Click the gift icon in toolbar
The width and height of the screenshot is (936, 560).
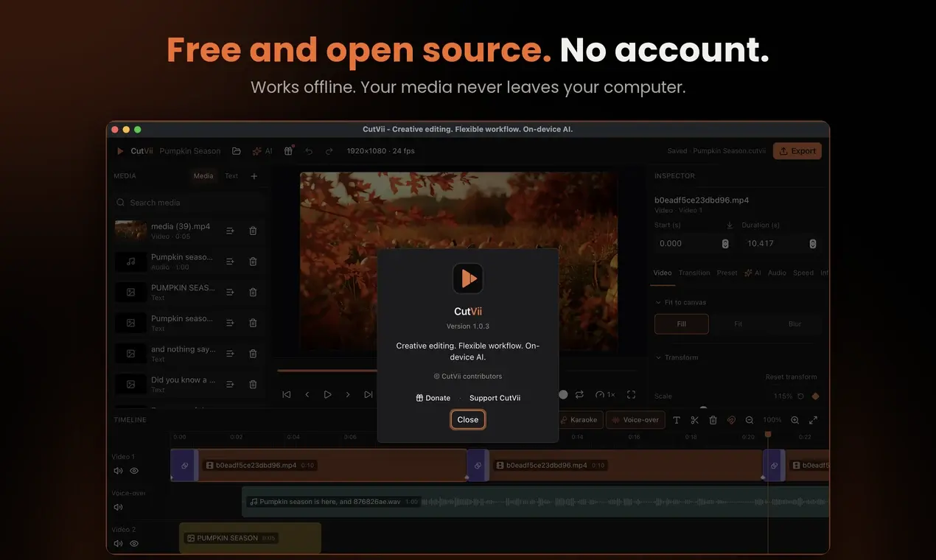click(288, 151)
